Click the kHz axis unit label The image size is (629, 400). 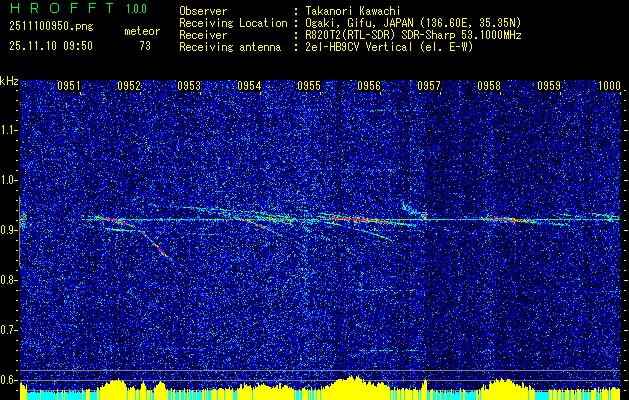click(9, 81)
